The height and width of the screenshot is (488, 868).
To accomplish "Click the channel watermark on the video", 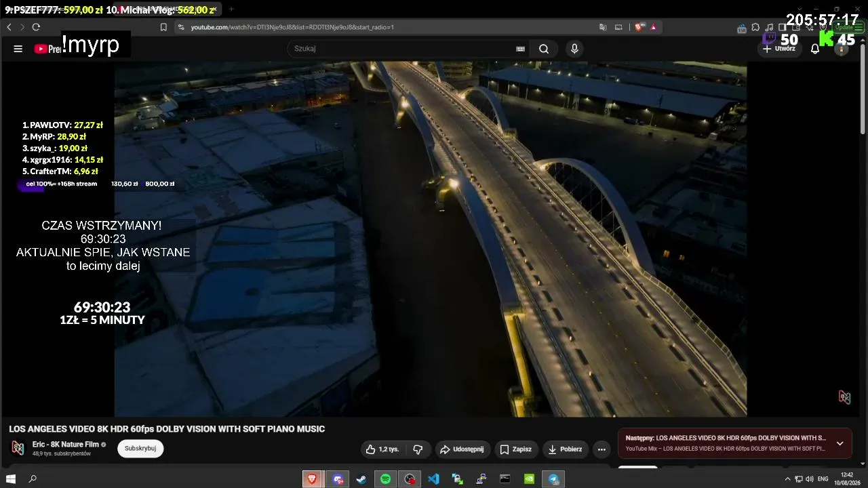I will pos(844,397).
